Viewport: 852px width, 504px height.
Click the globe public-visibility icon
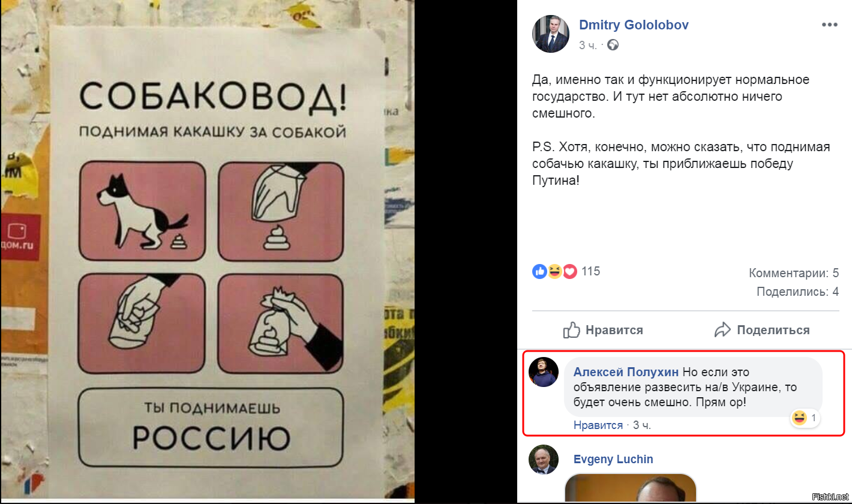point(613,45)
